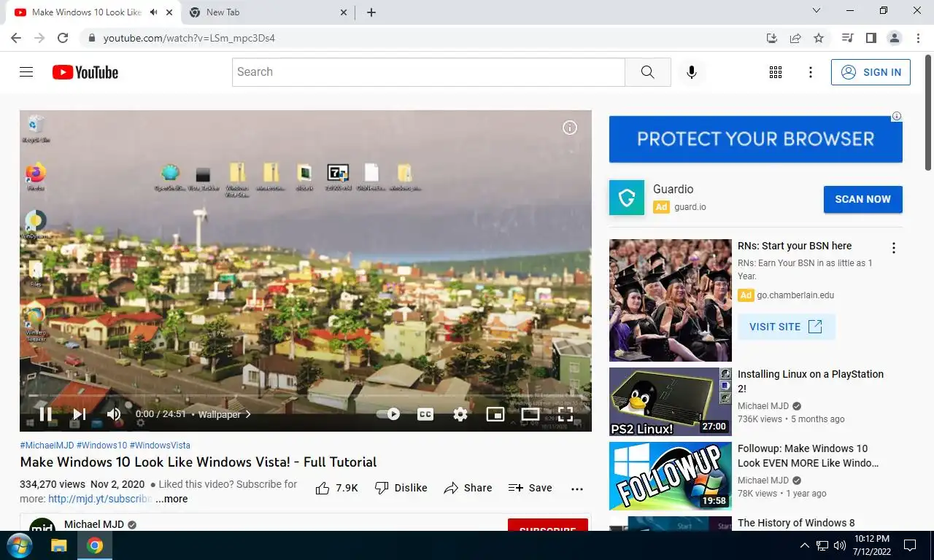
Task: Show hidden system tray icons
Action: click(804, 545)
